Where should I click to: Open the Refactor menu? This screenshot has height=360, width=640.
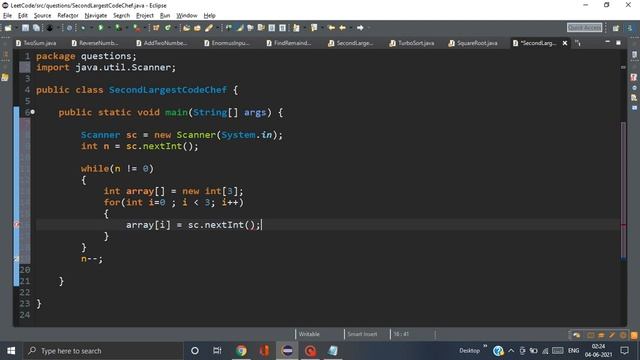tap(68, 16)
